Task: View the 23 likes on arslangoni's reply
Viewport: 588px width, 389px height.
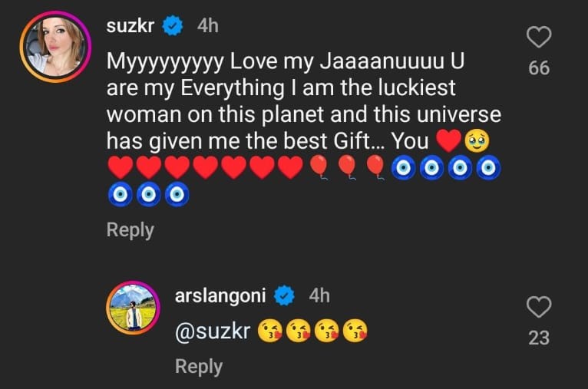Action: pyautogui.click(x=539, y=338)
